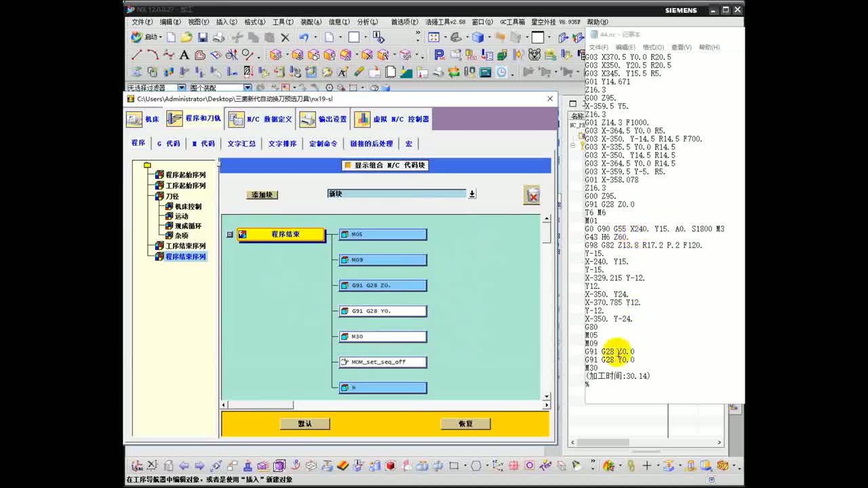Image resolution: width=868 pixels, height=488 pixels.
Task: Click the Fit view icon
Action: (434, 37)
